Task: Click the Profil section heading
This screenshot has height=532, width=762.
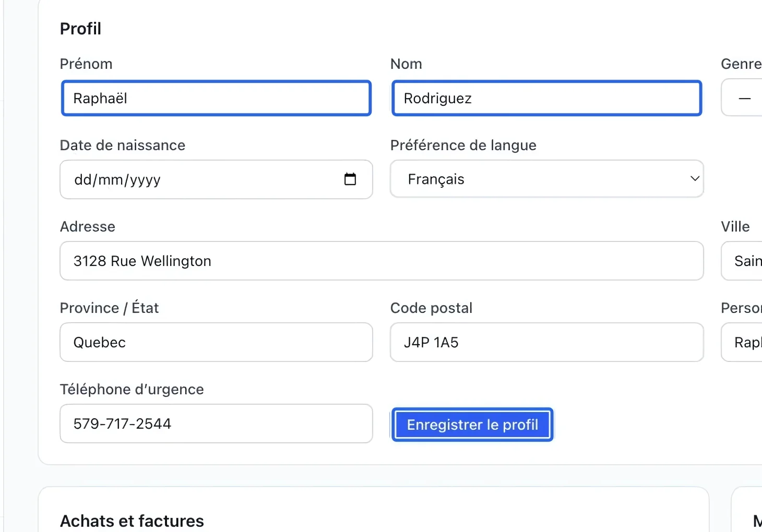Action: tap(80, 29)
